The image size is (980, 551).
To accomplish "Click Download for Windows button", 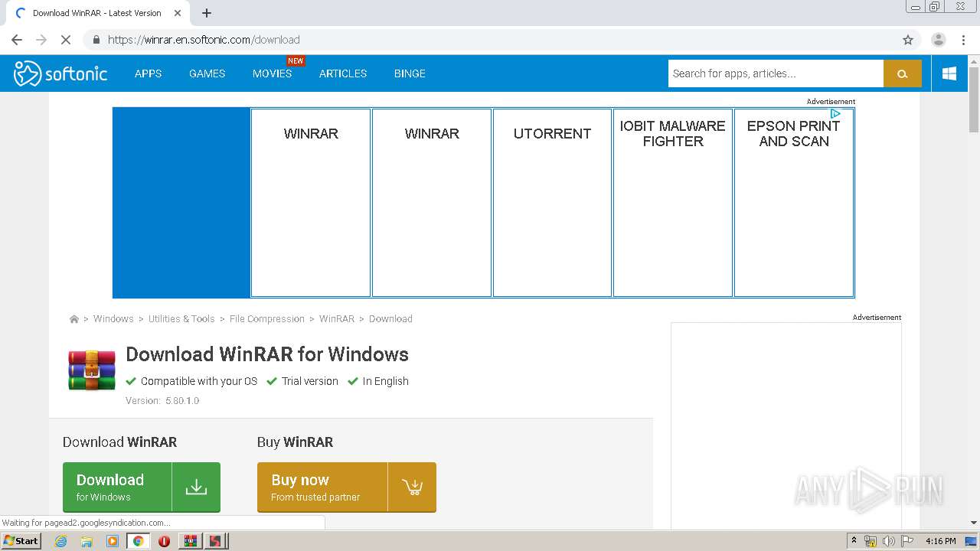I will [142, 487].
